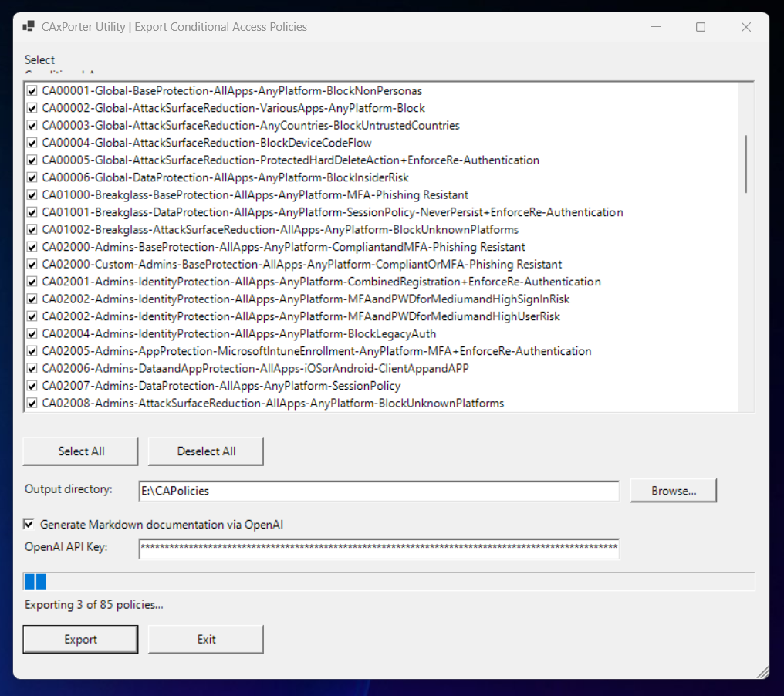This screenshot has width=784, height=696.
Task: Select CA00003 BlockUntrustedCountries policy entry
Action: 251,126
